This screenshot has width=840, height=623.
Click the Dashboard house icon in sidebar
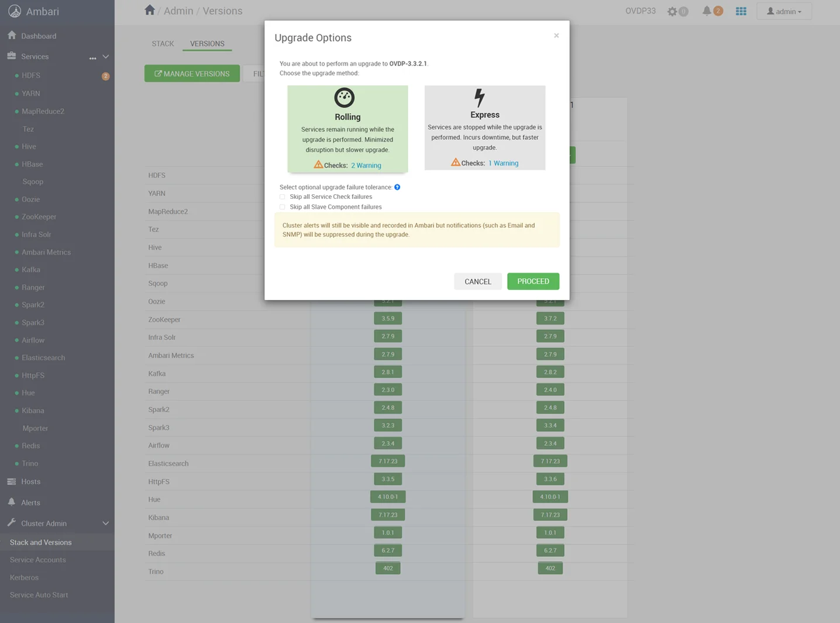12,35
